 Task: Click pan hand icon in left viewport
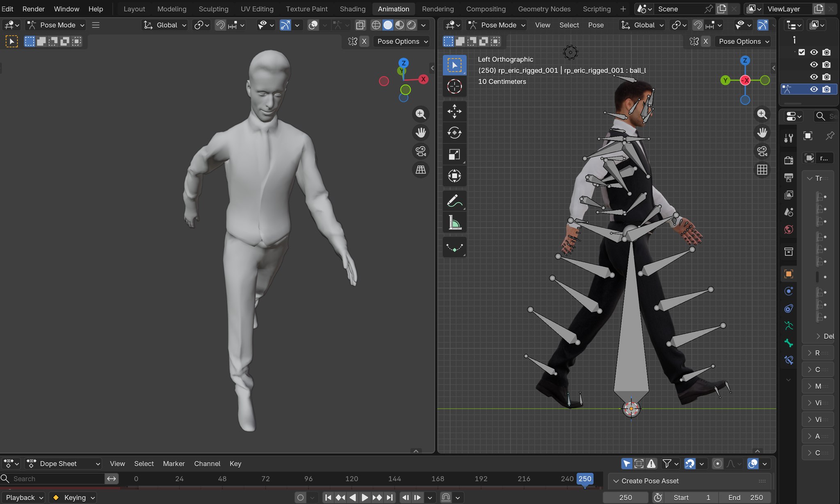pos(420,132)
